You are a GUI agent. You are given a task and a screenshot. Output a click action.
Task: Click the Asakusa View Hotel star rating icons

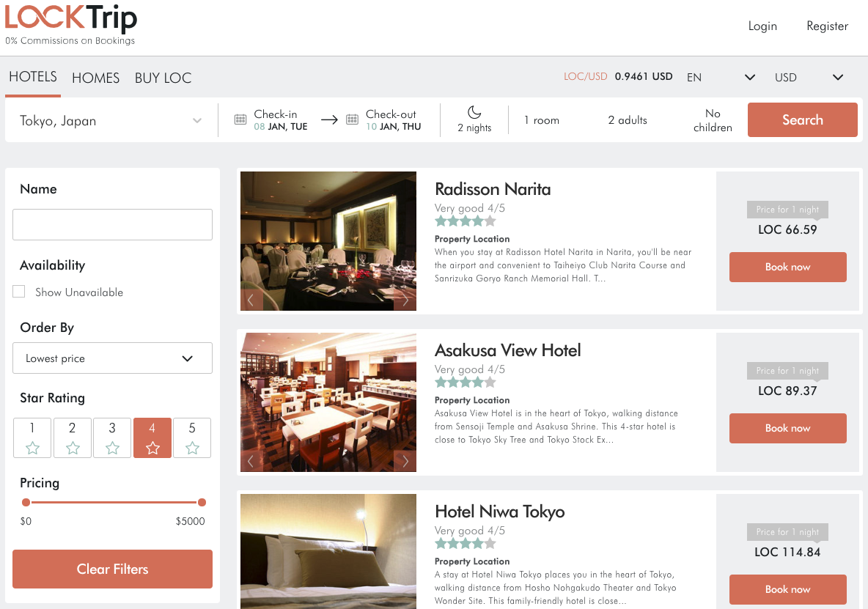pos(465,383)
